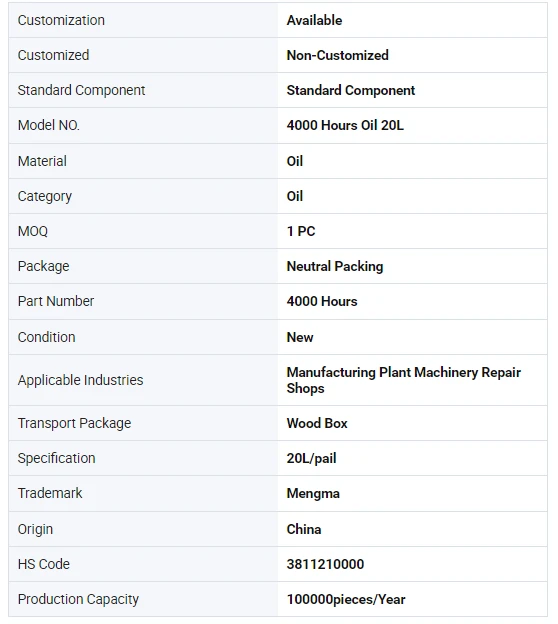
Task: Click the Neutral Packing value
Action: [x=335, y=266]
